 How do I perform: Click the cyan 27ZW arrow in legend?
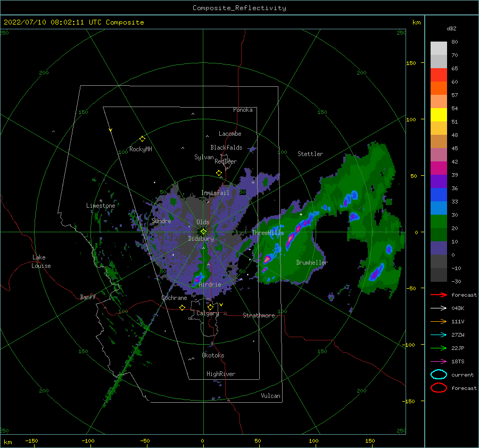(x=439, y=335)
